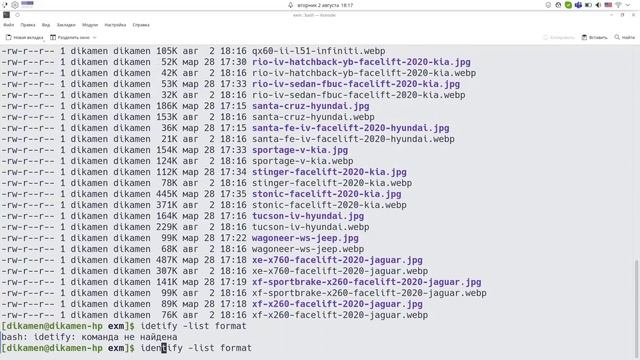Click the Копировать toolbar button
This screenshot has width=640, height=360.
click(x=558, y=38)
